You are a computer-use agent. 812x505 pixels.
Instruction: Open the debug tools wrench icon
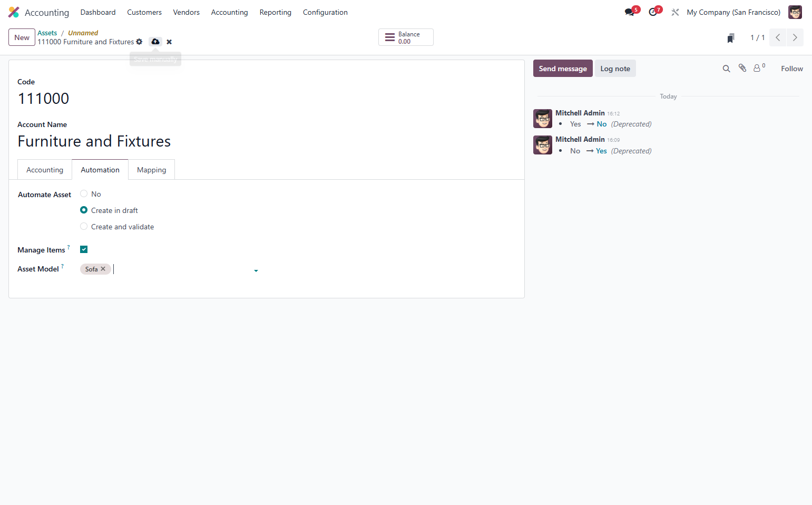pyautogui.click(x=675, y=12)
